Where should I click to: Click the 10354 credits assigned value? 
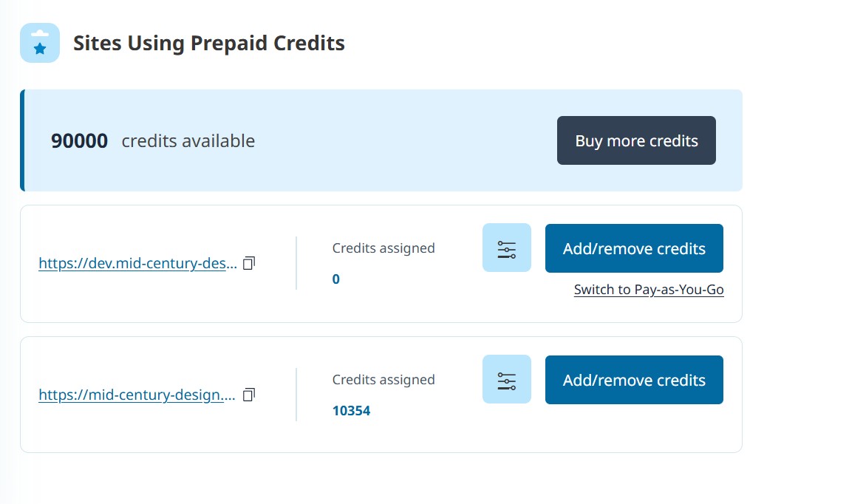351,411
